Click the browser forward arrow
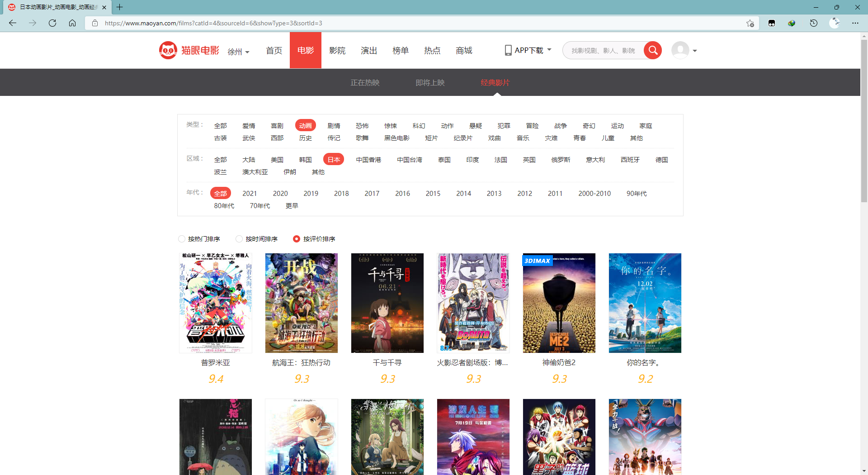868x475 pixels. (x=33, y=23)
